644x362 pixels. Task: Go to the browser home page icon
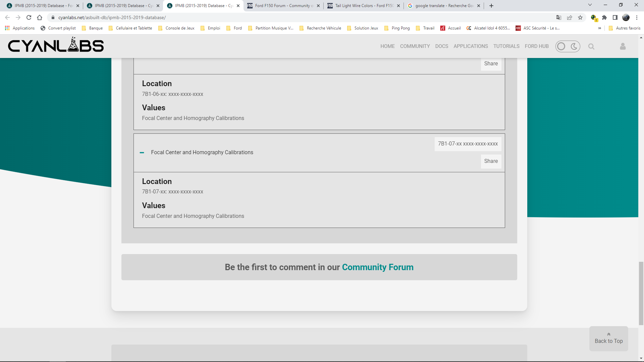click(40, 17)
